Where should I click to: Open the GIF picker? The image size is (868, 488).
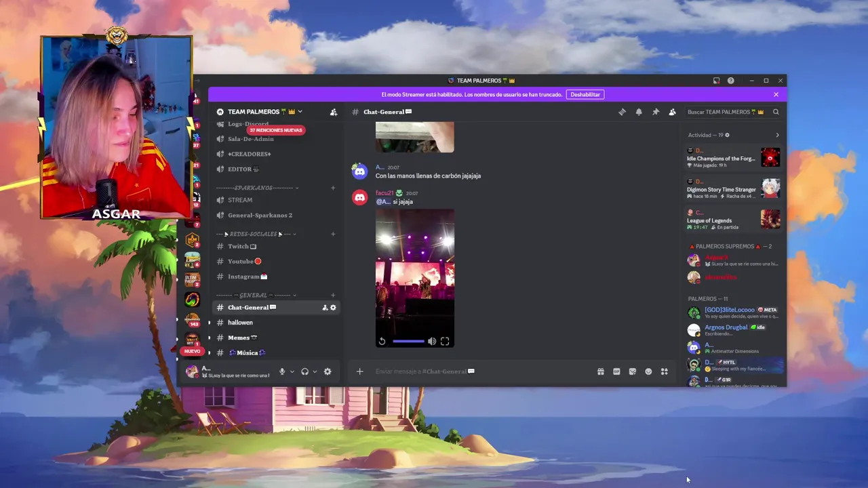pyautogui.click(x=616, y=371)
